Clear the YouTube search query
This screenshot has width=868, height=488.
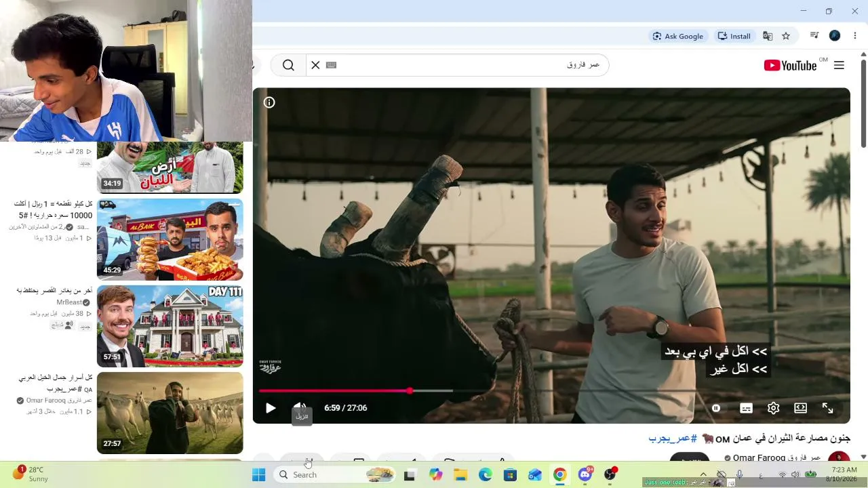click(x=315, y=65)
